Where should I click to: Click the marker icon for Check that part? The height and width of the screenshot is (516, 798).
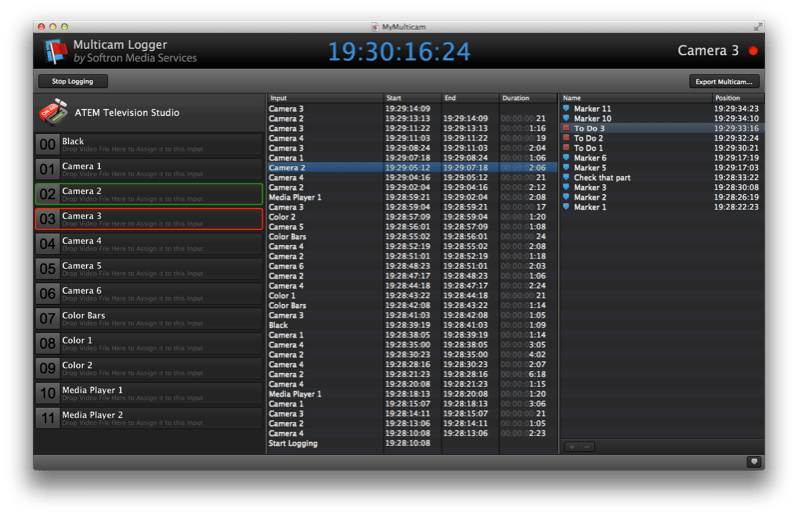(x=566, y=178)
